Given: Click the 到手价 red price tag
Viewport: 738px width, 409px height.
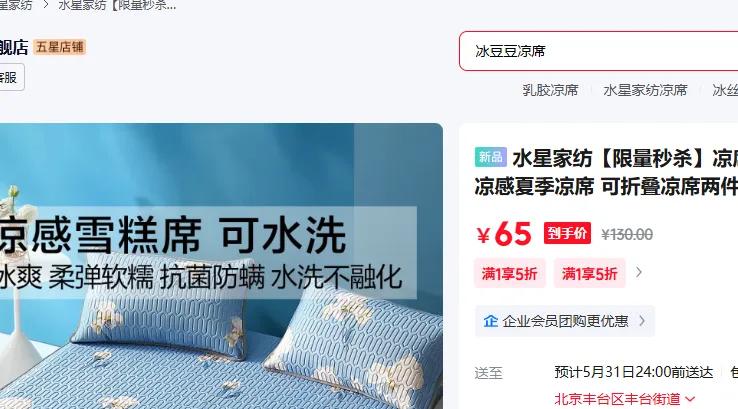Looking at the screenshot, I should 567,233.
